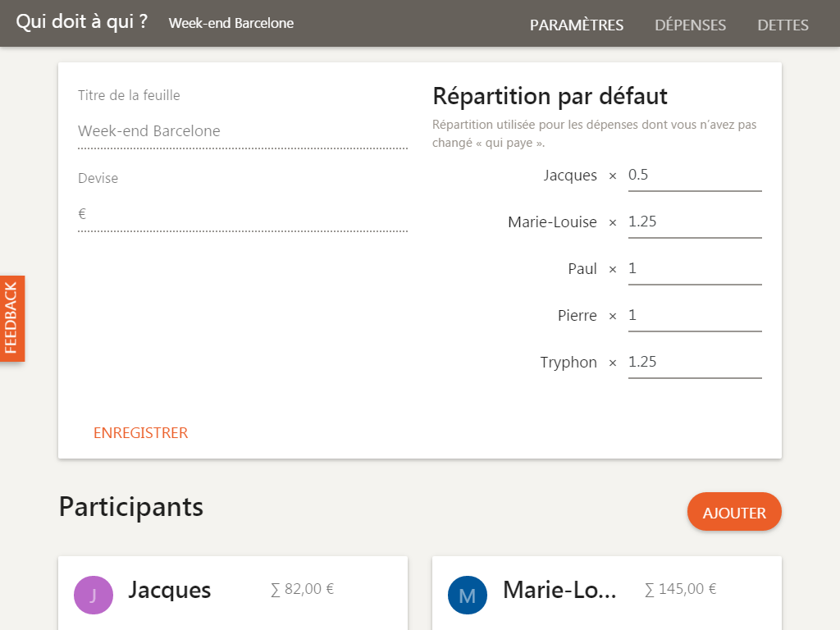Click the Répartition par défaut heading
The image size is (840, 630).
pos(550,97)
